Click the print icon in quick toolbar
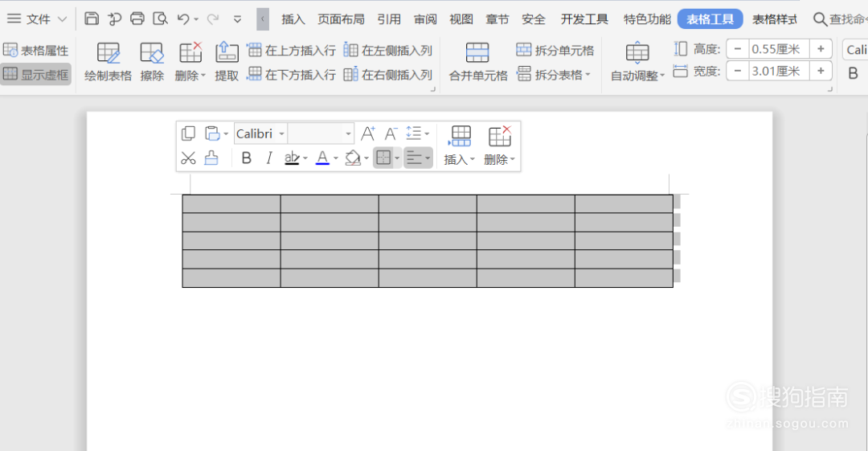Screen dimensions: 868x451 [137, 18]
